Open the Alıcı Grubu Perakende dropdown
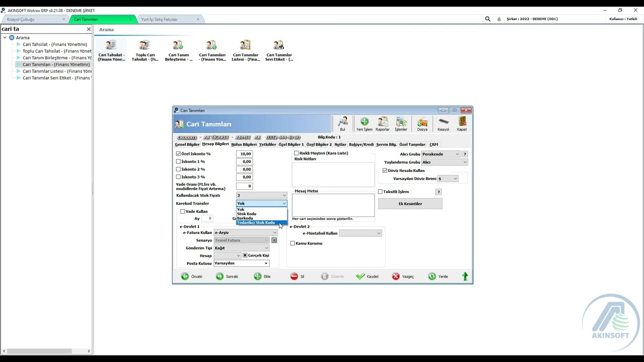The image size is (644, 362). [x=441, y=154]
